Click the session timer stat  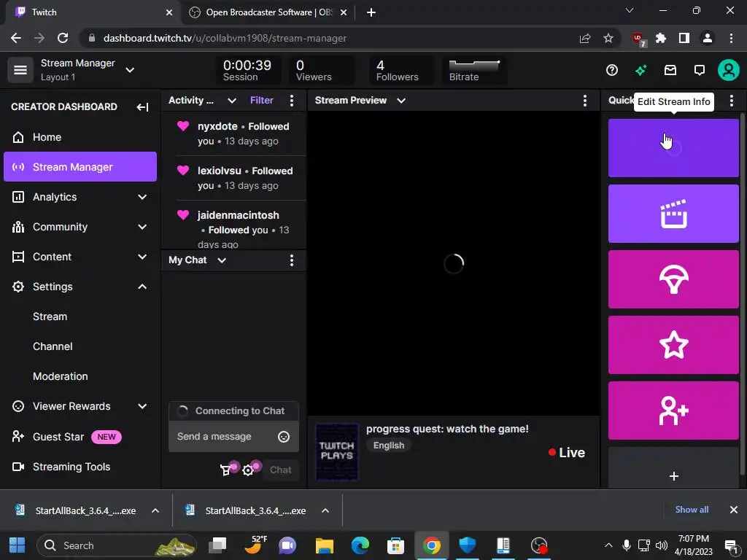[247, 71]
